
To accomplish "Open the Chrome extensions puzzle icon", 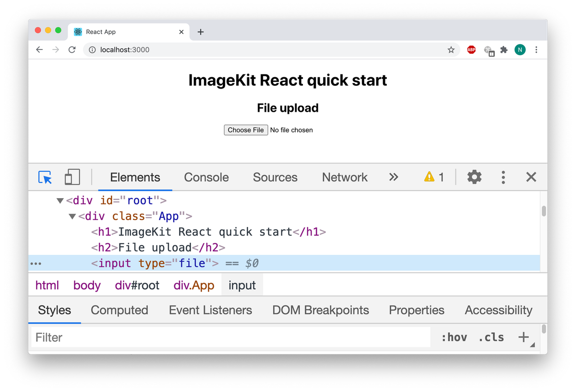I will [504, 50].
